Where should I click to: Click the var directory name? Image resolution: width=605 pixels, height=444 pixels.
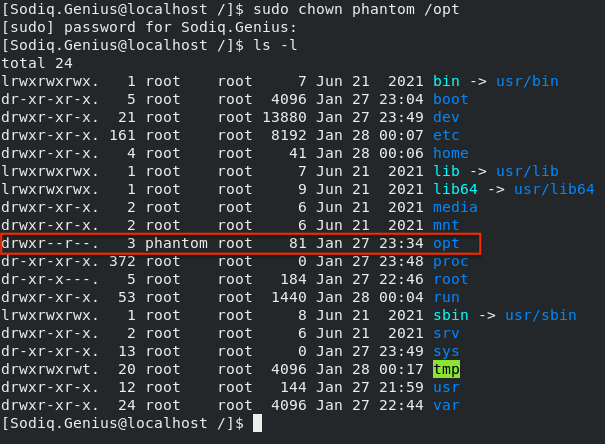[445, 405]
